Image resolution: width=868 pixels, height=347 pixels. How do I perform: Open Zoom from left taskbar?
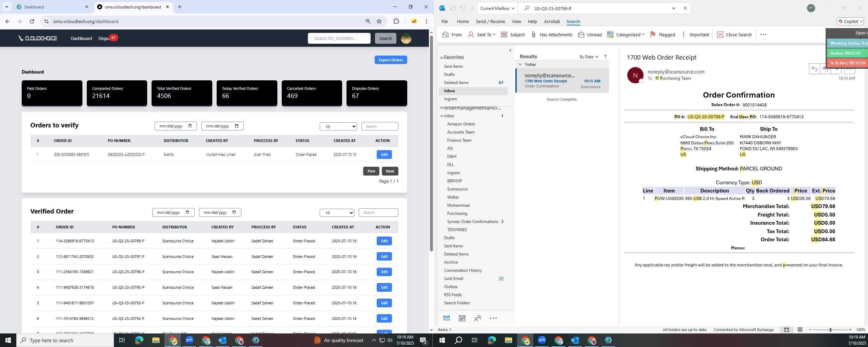point(189,340)
